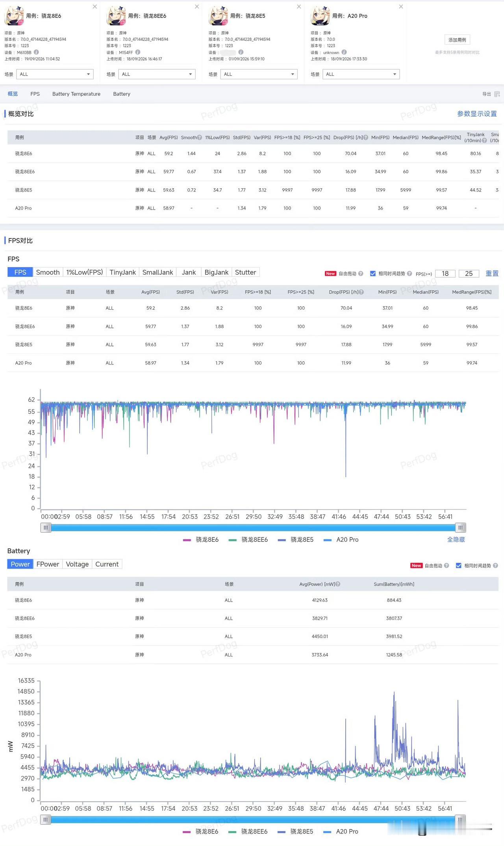Viewport: 504px width, 846px height.
Task: Hide A20 Pro series in Battery chart legend
Action: 341,831
